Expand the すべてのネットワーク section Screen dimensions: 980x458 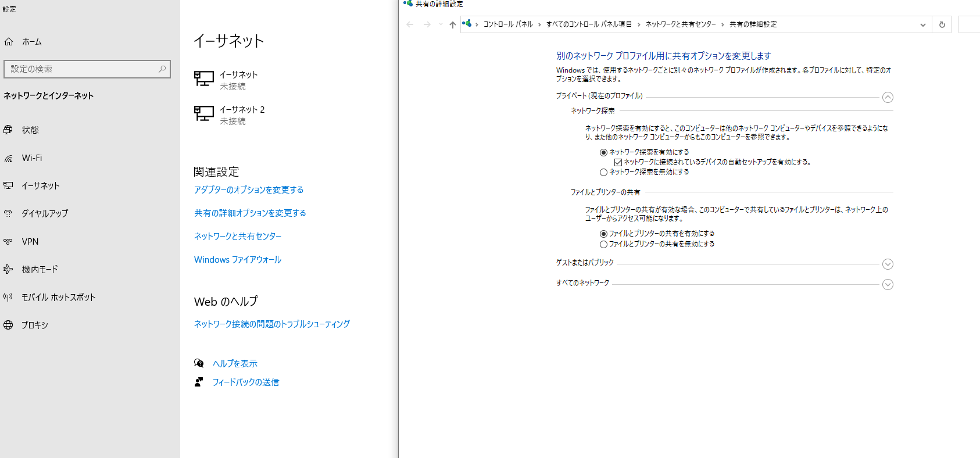pyautogui.click(x=887, y=285)
